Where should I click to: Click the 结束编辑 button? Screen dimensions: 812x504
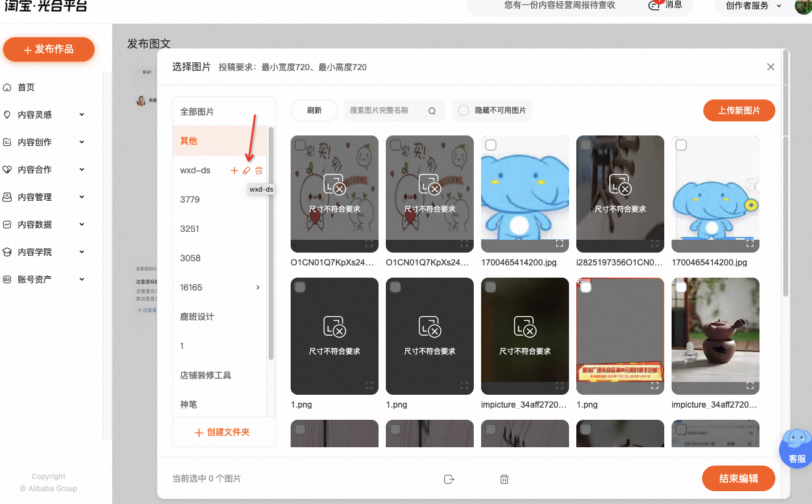pos(739,478)
